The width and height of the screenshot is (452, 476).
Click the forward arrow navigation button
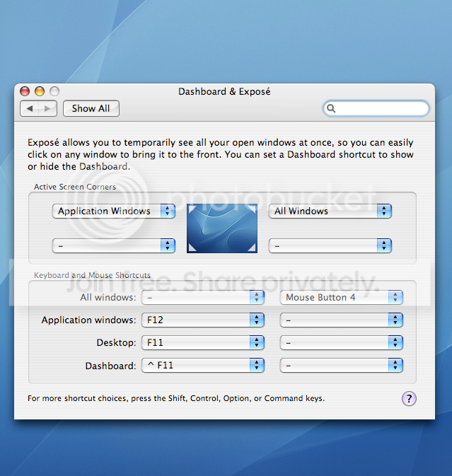point(47,108)
